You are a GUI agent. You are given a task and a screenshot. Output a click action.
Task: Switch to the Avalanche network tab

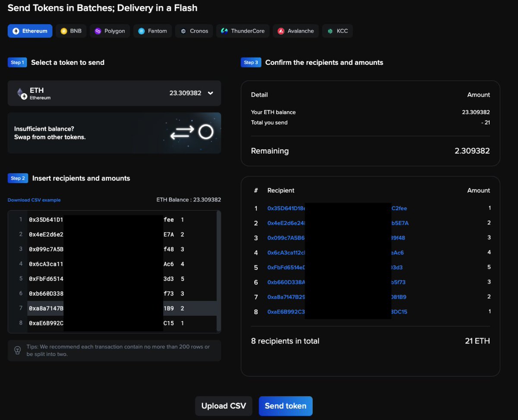296,31
